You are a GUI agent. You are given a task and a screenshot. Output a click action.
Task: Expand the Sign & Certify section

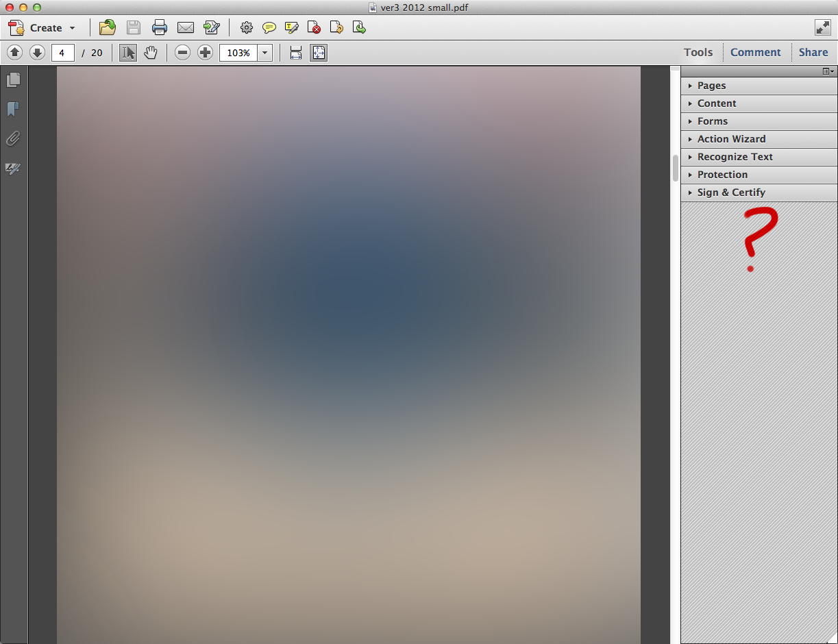point(759,193)
